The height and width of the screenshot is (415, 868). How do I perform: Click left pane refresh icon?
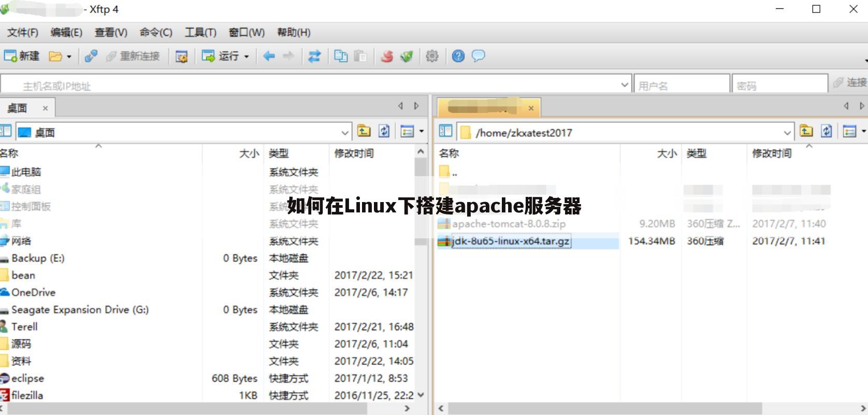(x=384, y=132)
